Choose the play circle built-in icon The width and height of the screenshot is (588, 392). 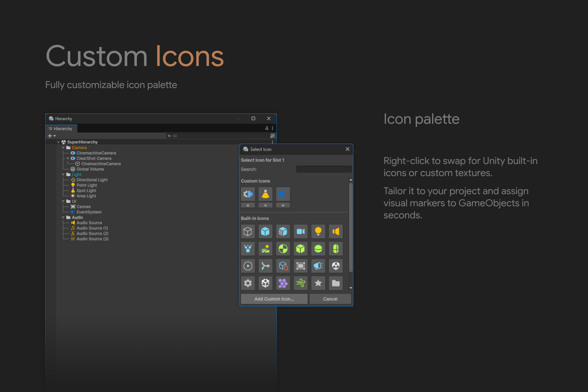coord(248,266)
